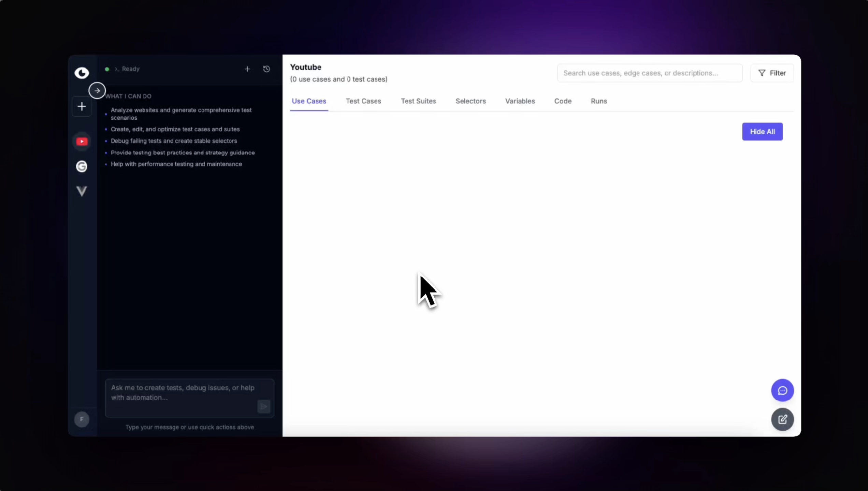Add a new project with sidebar plus
This screenshot has width=868, height=491.
click(82, 106)
